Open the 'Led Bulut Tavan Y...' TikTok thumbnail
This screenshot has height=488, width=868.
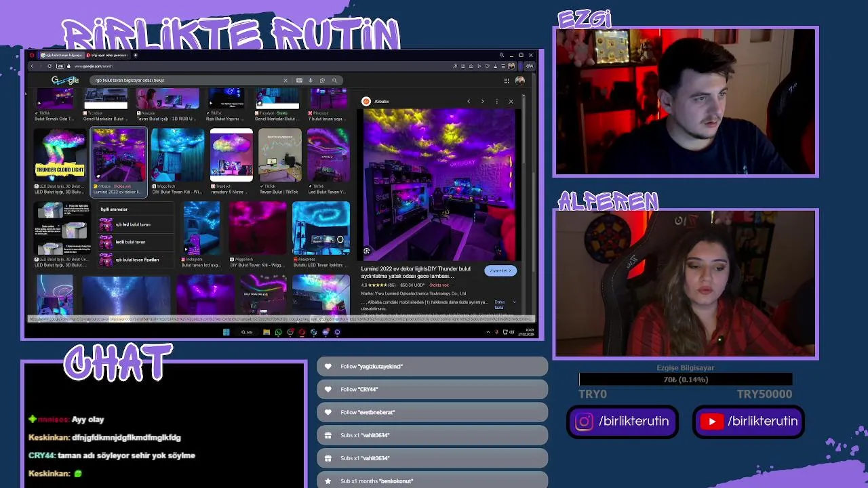(328, 155)
